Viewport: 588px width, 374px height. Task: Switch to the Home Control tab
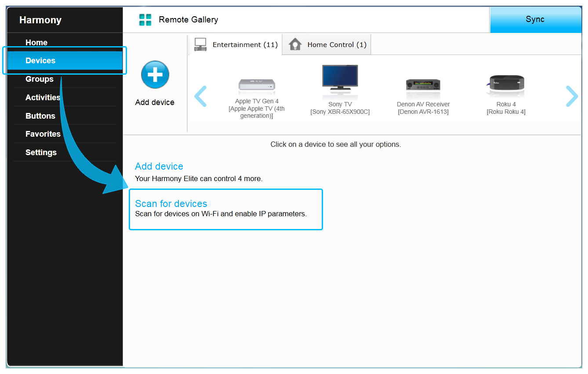327,44
